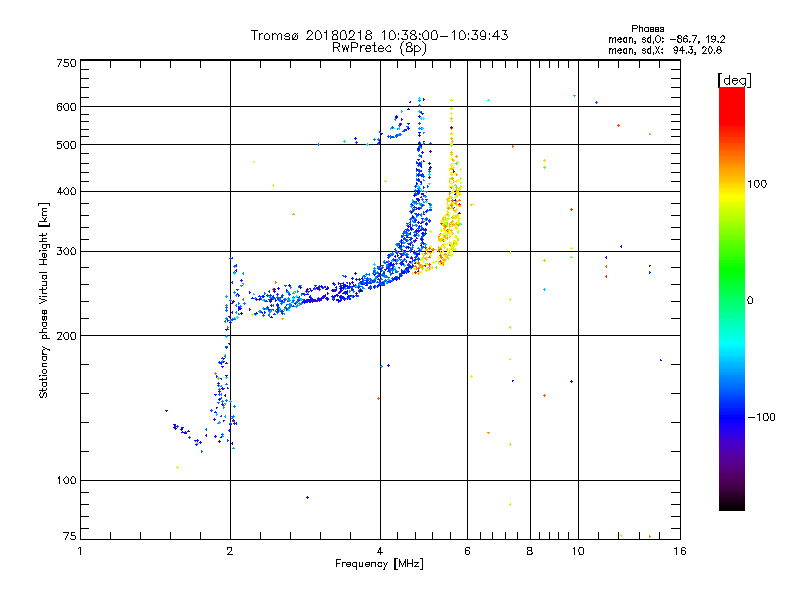
Task: Click the 'mean, sd,X: 94.3, 20.8' line
Action: [665, 50]
